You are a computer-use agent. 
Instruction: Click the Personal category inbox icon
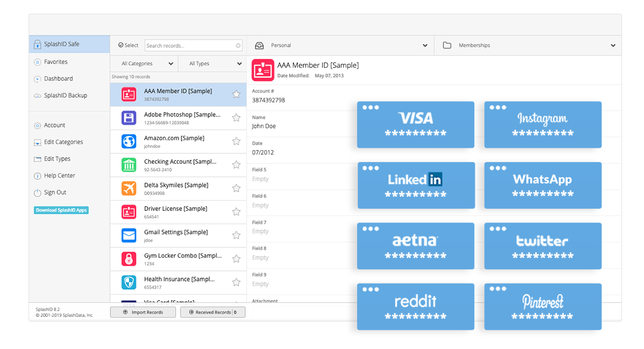[259, 46]
